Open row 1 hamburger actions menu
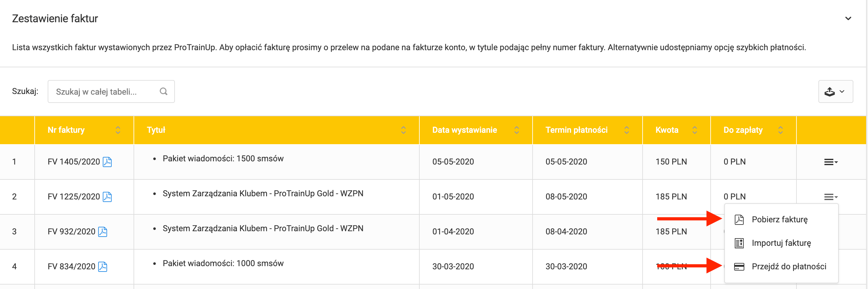Viewport: 868px width, 289px height. coord(830,162)
